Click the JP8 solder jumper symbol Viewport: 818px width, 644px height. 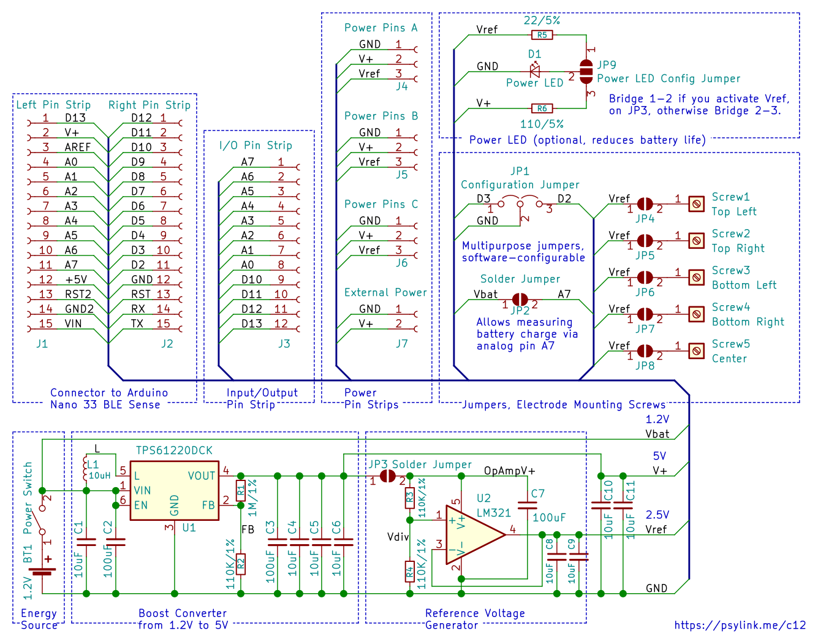click(645, 351)
